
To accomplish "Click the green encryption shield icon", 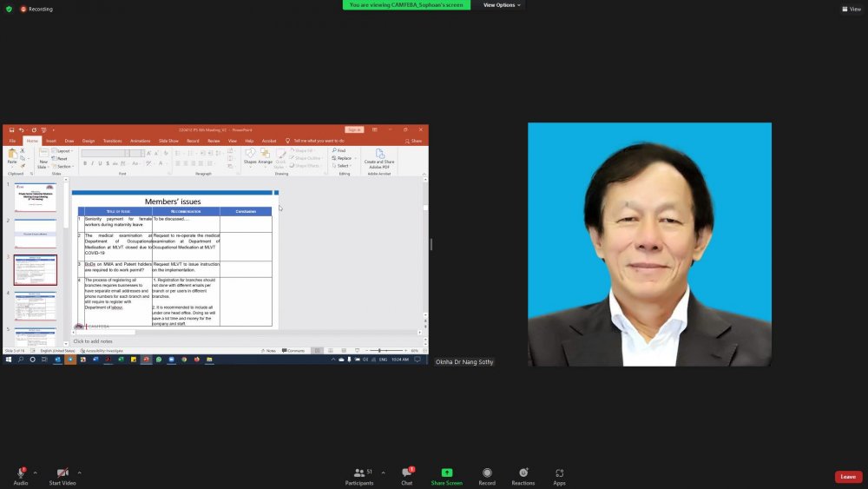I will (x=9, y=9).
